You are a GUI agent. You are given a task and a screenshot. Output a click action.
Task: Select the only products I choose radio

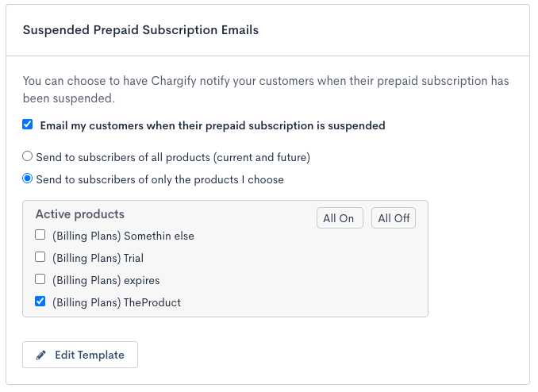click(x=28, y=179)
